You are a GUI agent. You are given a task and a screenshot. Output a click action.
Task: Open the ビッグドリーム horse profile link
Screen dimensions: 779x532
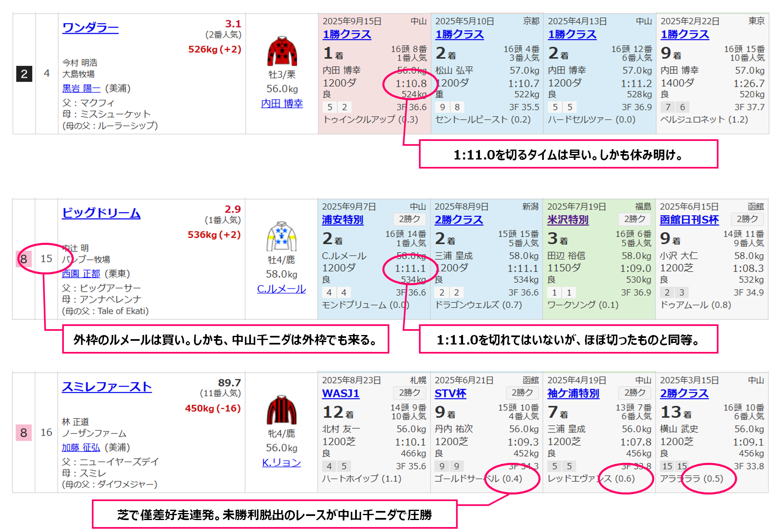(101, 213)
